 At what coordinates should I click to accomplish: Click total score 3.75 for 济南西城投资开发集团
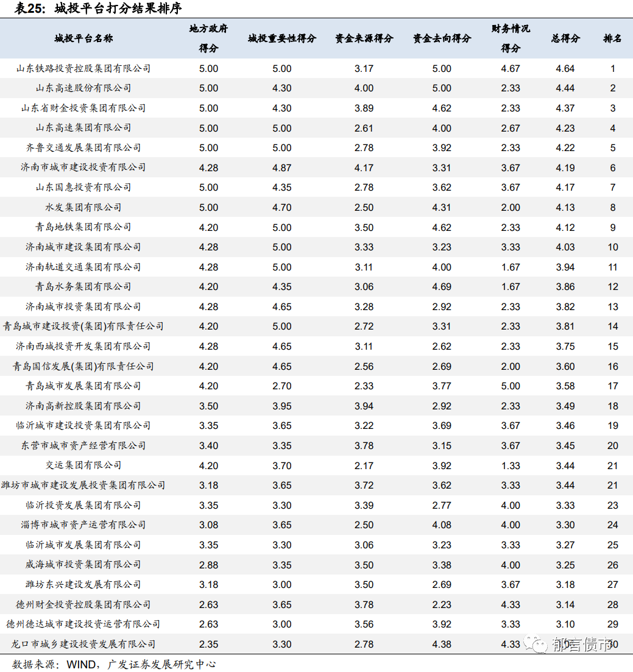[x=565, y=346]
